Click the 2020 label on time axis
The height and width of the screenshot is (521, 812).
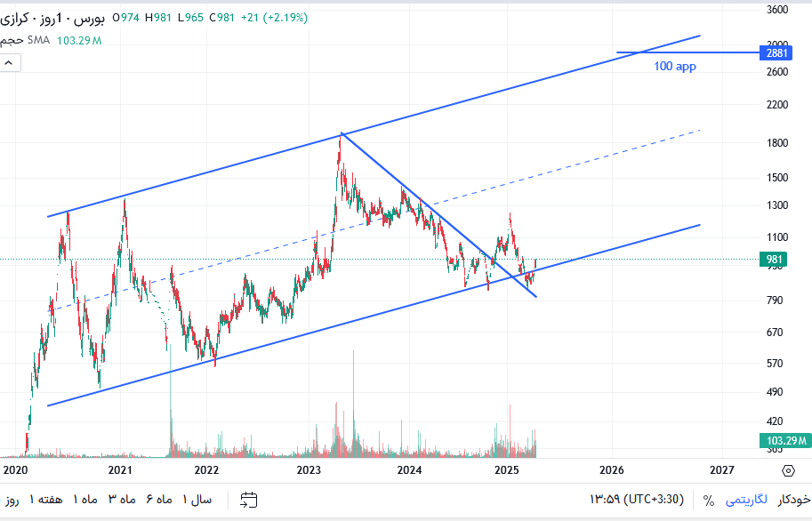pyautogui.click(x=15, y=469)
